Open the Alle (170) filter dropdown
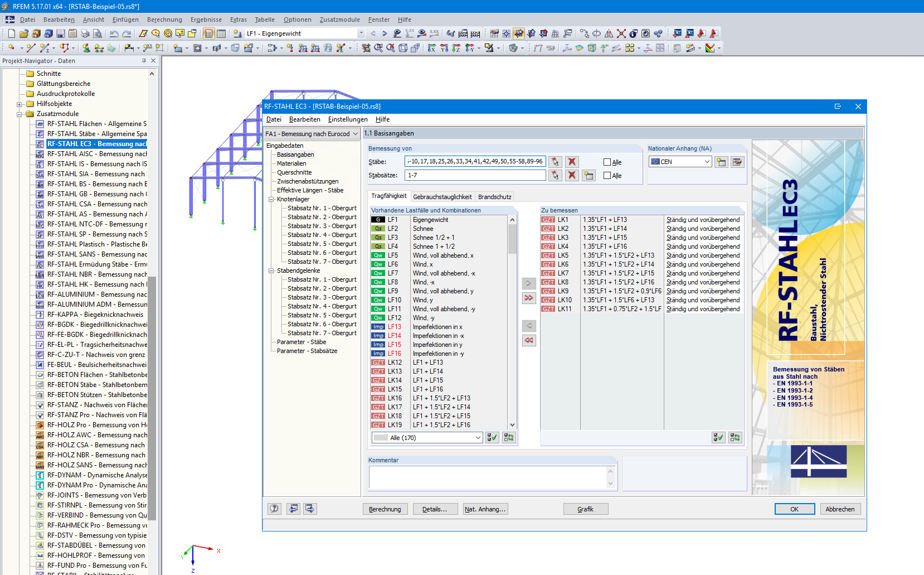This screenshot has height=575, width=924. [427, 438]
